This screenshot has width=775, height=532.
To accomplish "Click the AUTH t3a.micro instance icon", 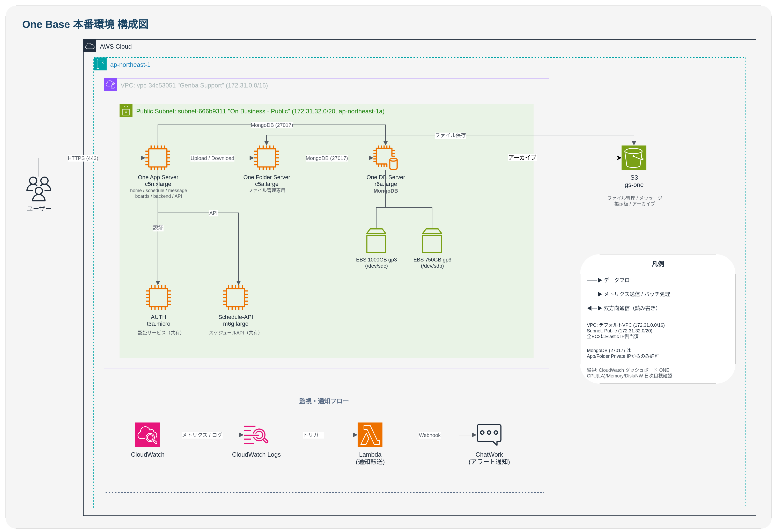I will pos(158,297).
